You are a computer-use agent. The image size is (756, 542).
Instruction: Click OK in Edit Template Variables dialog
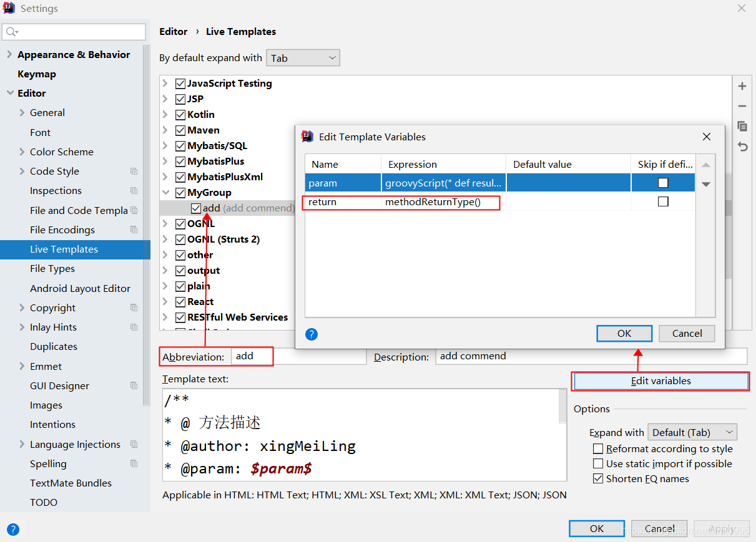624,334
